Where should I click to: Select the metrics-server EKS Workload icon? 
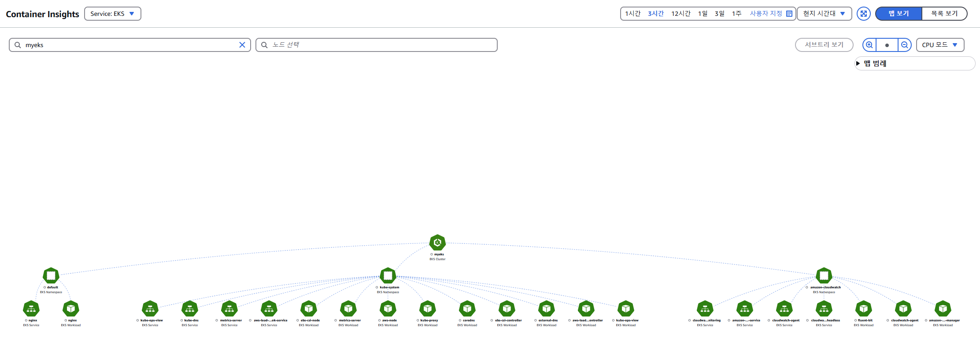(348, 309)
